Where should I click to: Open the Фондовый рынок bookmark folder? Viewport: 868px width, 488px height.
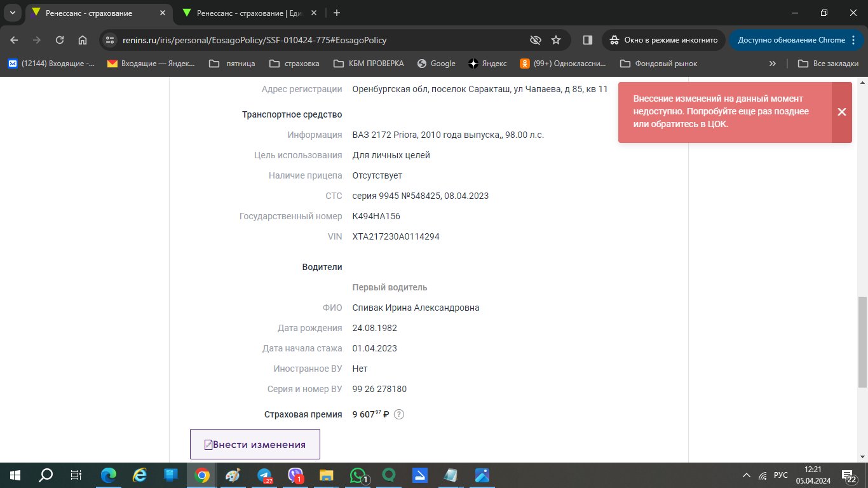click(658, 64)
